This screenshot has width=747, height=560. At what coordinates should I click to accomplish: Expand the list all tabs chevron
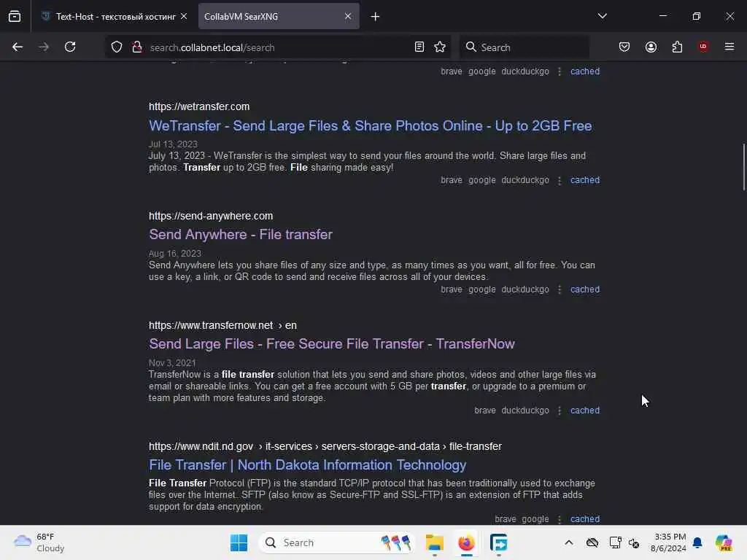pos(602,16)
